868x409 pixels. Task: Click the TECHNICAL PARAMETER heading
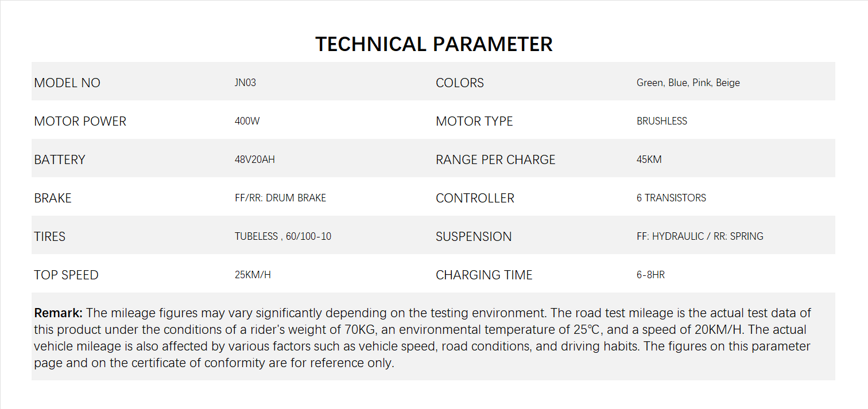coord(433,44)
